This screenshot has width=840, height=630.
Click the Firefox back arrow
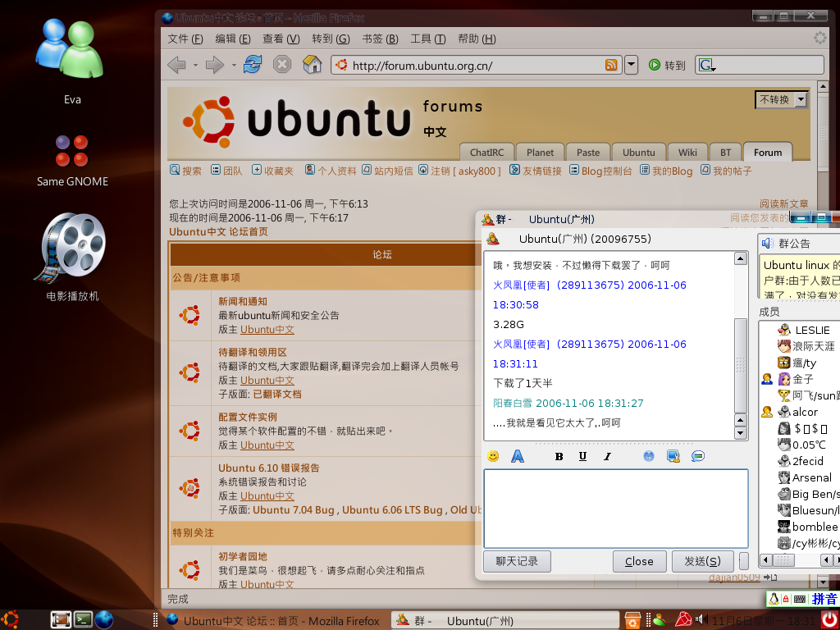pos(177,66)
